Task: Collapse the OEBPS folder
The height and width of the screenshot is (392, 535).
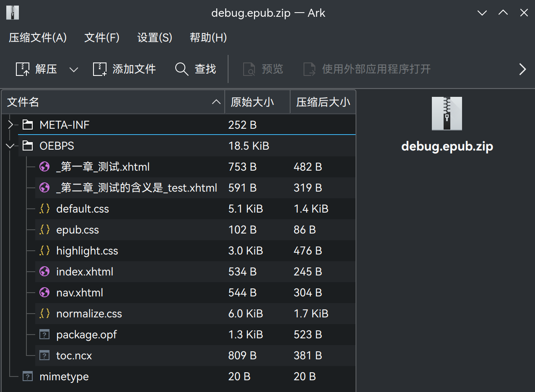Action: (10, 145)
